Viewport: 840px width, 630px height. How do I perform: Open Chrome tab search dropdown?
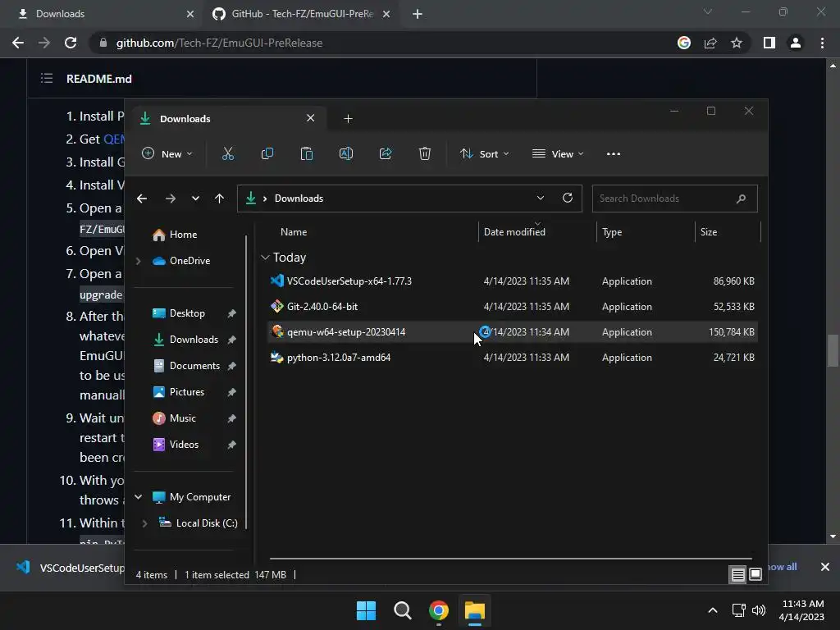(x=708, y=11)
